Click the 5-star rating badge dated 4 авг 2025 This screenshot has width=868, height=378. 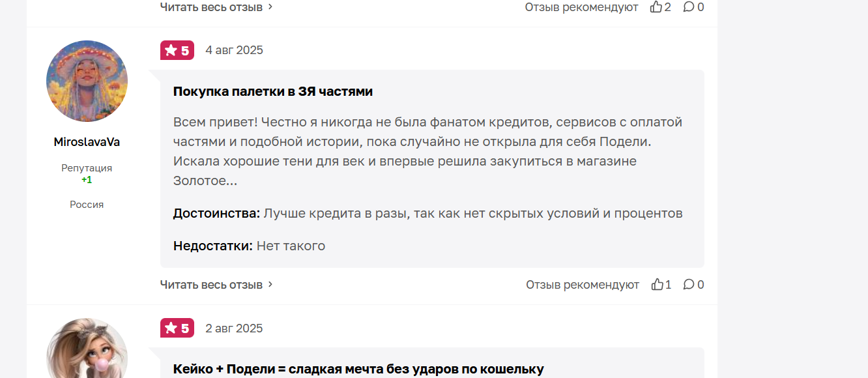coord(177,50)
